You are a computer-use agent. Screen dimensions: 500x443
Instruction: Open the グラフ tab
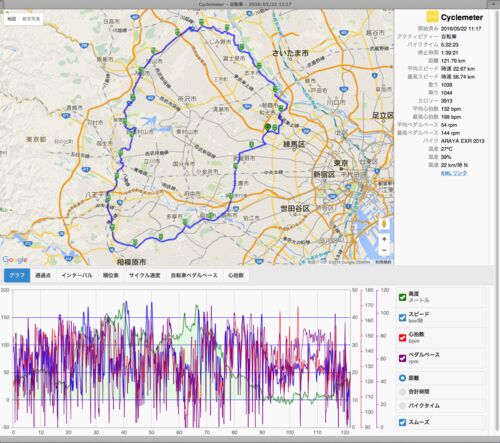[17, 275]
